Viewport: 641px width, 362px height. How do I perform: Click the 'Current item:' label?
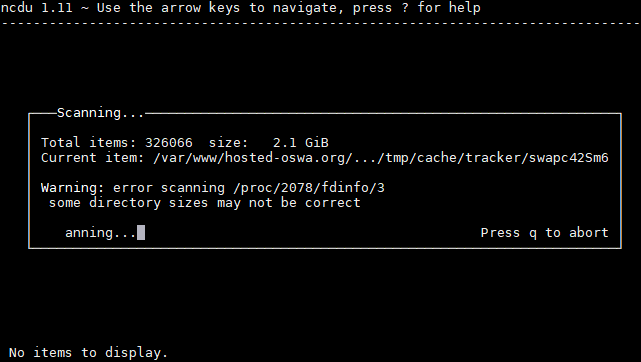point(93,158)
